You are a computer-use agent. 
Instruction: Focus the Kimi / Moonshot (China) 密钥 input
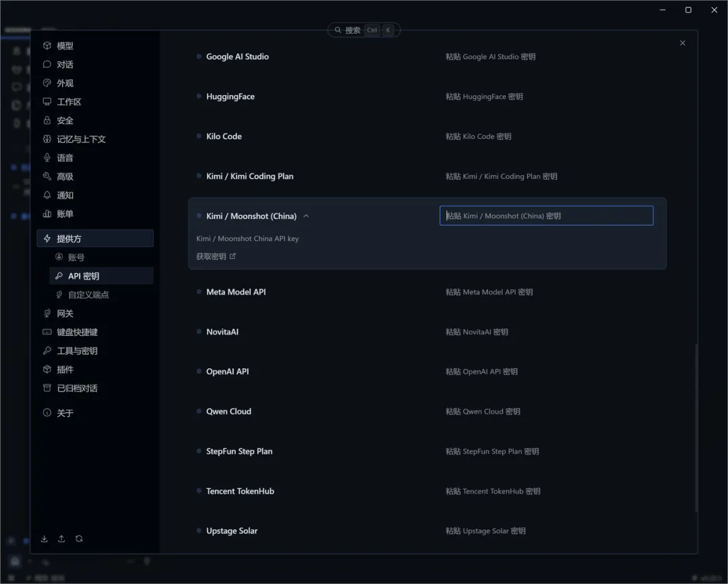(547, 216)
